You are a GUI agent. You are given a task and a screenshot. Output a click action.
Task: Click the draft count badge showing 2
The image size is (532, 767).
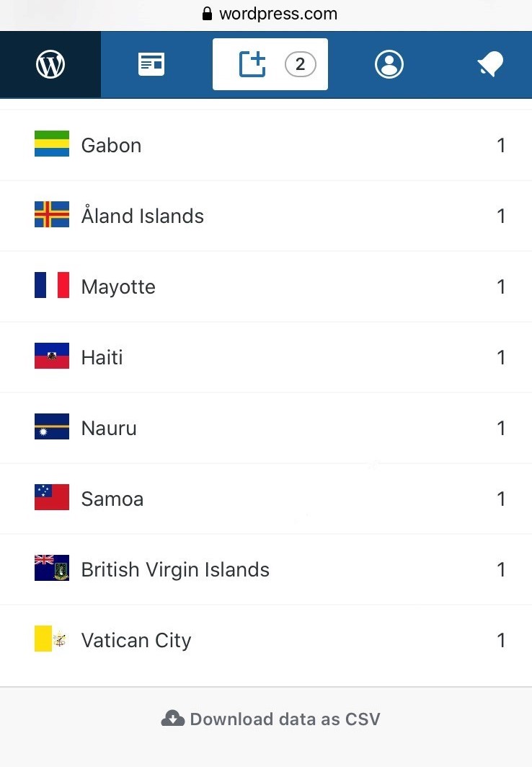tap(300, 65)
